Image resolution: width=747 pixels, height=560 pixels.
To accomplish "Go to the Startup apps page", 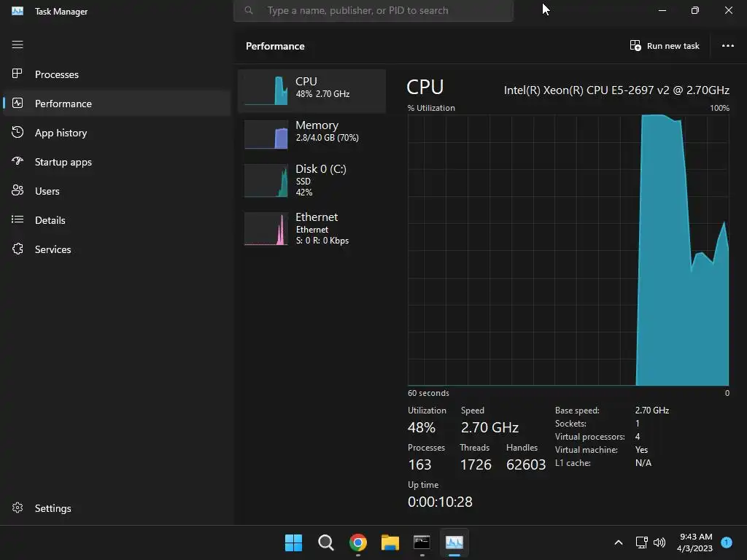I will [x=117, y=162].
